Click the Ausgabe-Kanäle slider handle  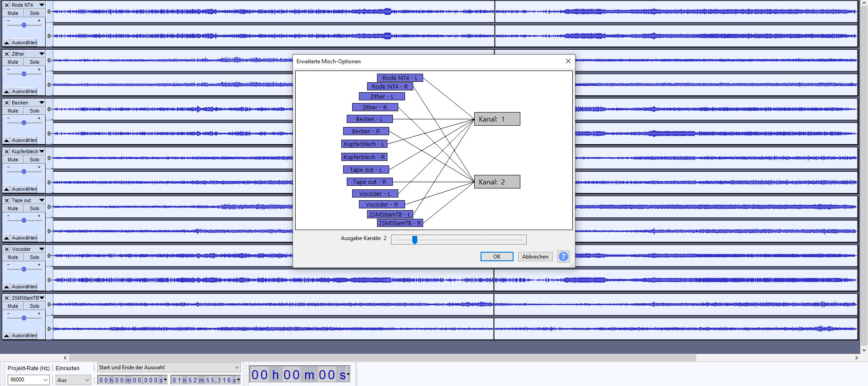pos(415,240)
